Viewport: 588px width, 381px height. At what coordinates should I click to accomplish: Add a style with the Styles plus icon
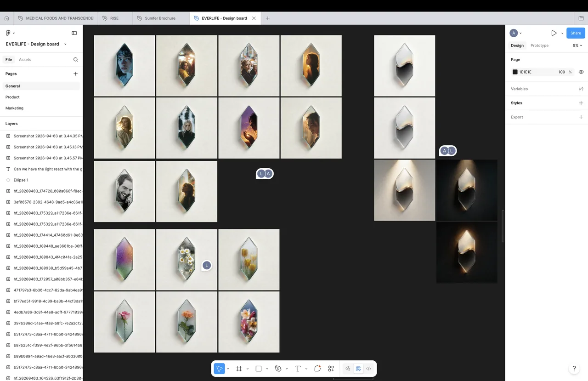point(581,103)
